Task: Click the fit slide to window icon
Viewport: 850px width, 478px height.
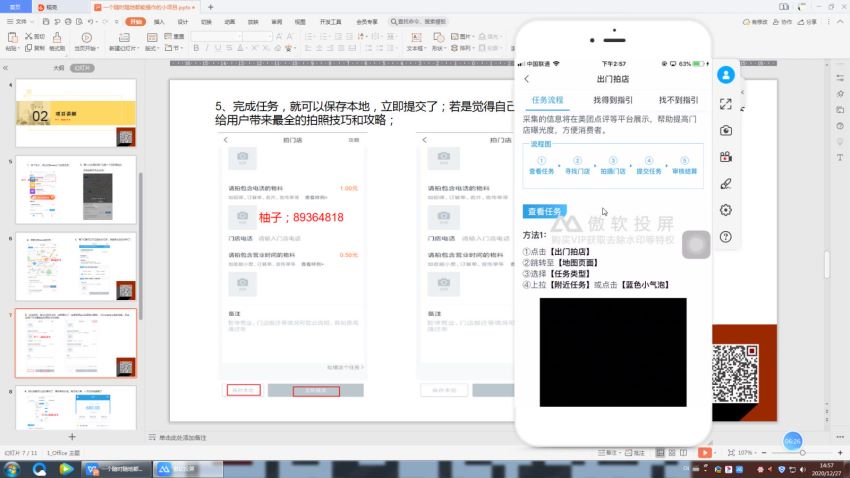Action: click(731, 453)
